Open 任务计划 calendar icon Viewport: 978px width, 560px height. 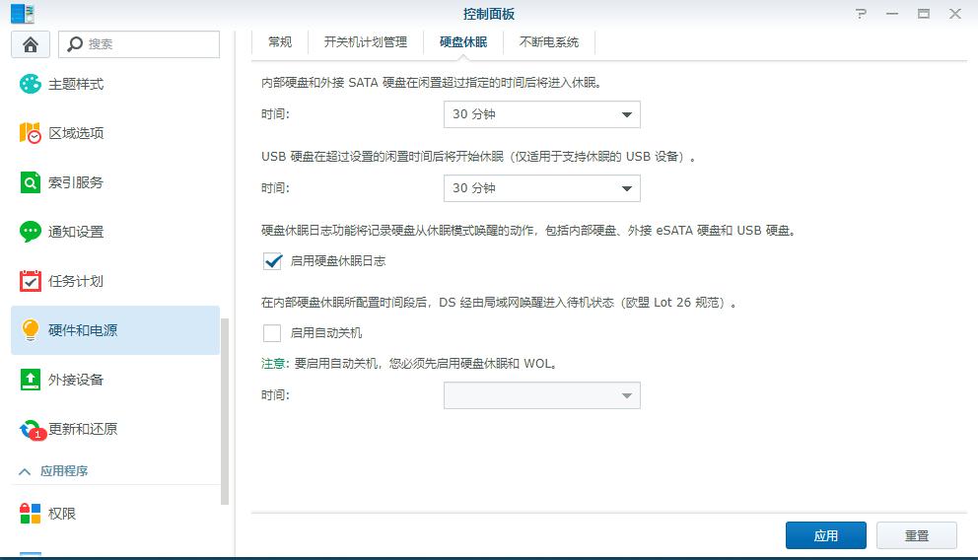point(30,281)
